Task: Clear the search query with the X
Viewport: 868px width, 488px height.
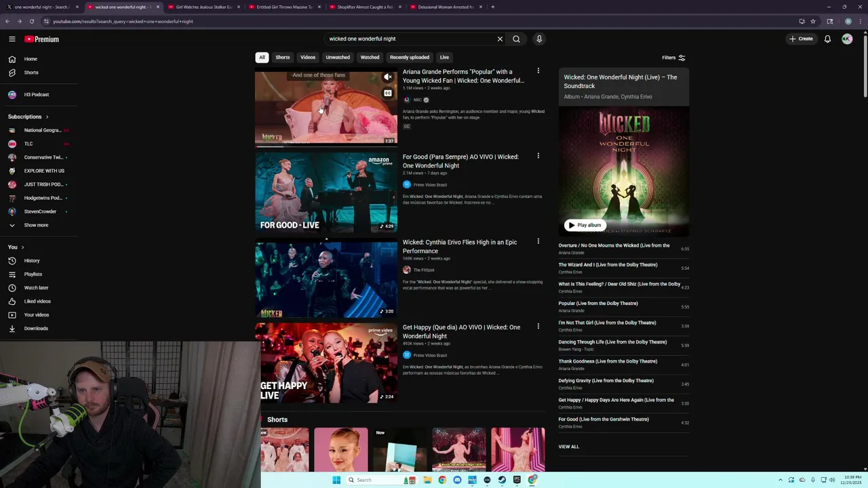Action: 500,39
